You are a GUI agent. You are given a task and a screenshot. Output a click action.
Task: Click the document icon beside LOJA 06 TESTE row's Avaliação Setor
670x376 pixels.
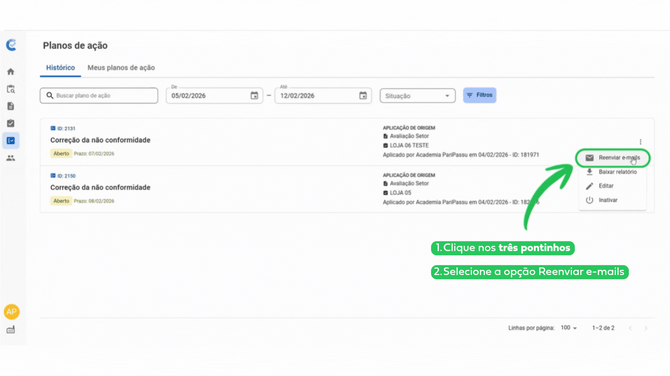coord(385,136)
